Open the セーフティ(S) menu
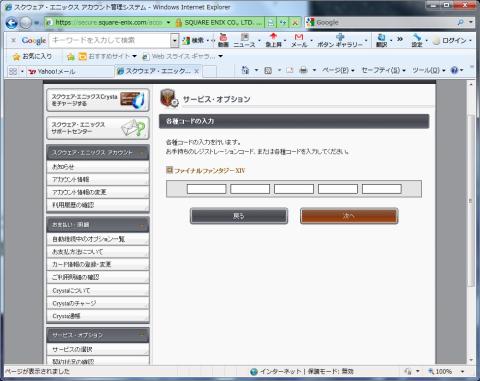The width and height of the screenshot is (480, 381). point(383,70)
